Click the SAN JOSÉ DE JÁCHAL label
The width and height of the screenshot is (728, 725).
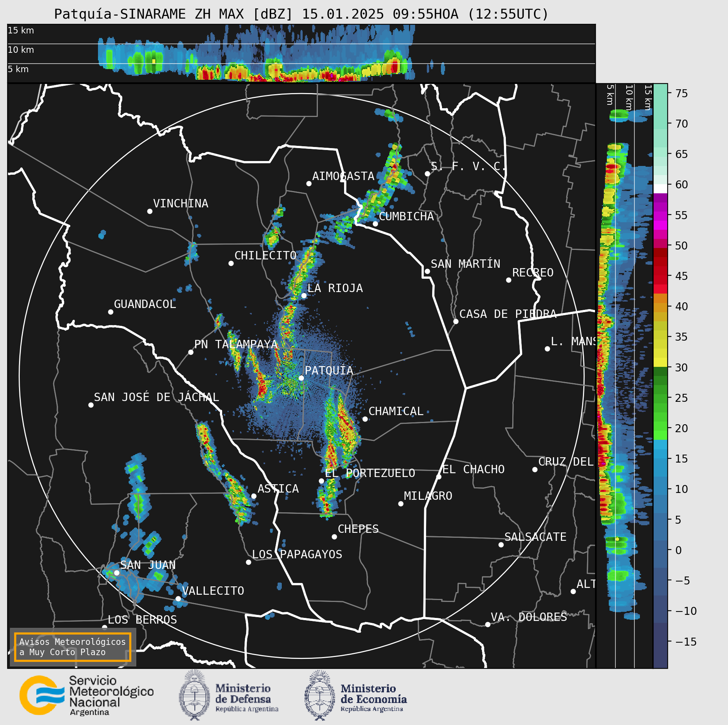pos(156,397)
